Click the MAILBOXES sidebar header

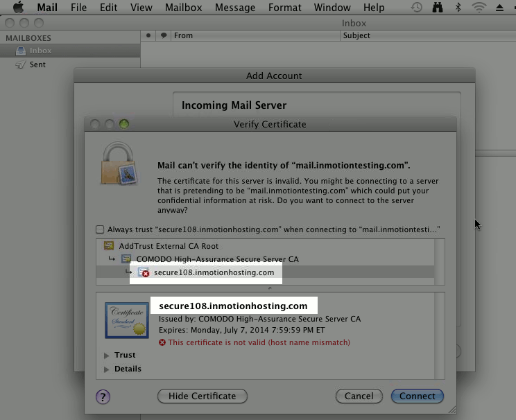(x=28, y=38)
